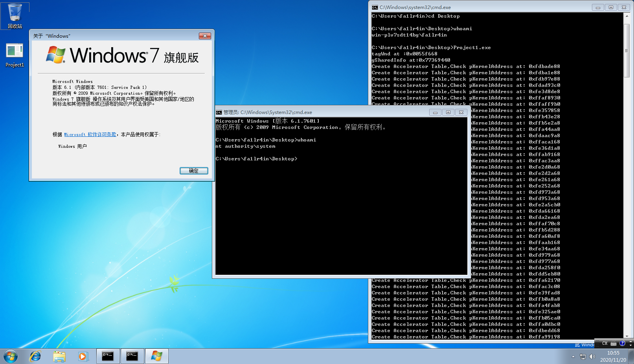The width and height of the screenshot is (634, 364).
Task: Open the Windows Start menu orb
Action: coord(11,356)
